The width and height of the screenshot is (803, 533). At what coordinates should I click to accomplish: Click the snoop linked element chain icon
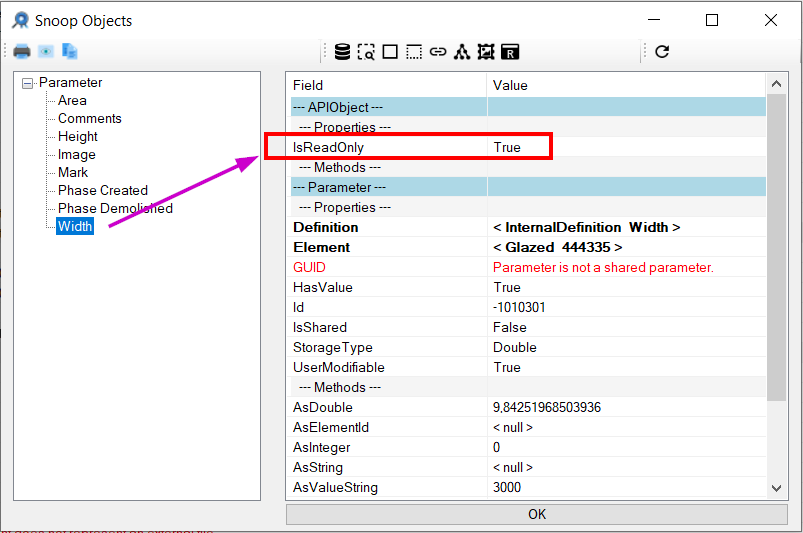pyautogui.click(x=438, y=52)
